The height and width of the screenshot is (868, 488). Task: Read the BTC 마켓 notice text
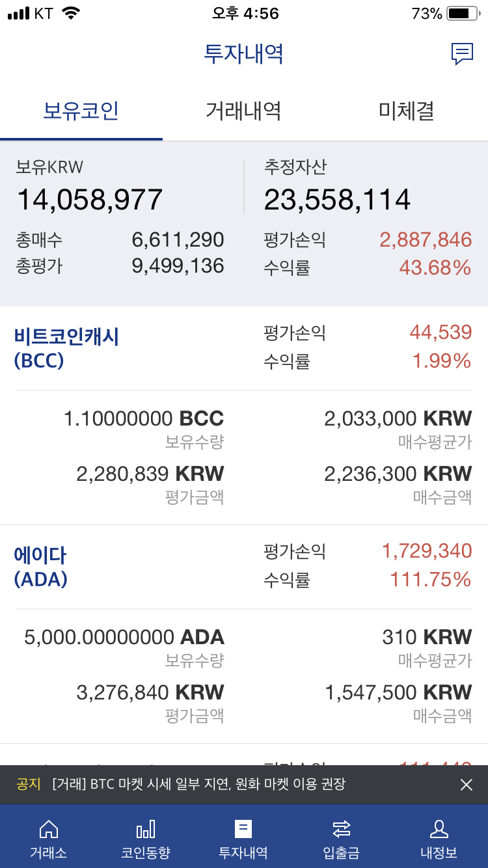(198, 785)
